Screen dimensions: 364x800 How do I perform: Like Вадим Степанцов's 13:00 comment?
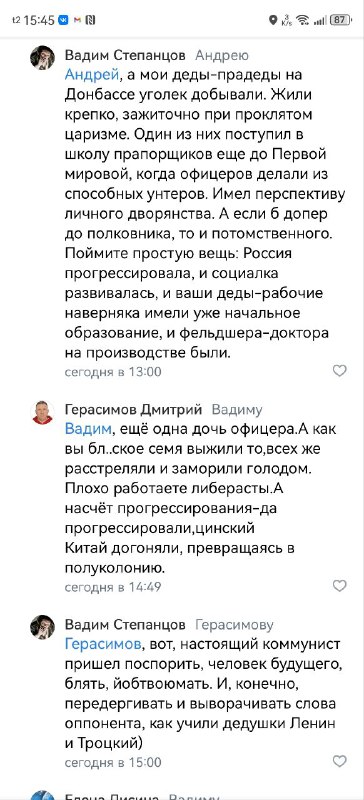(x=339, y=370)
